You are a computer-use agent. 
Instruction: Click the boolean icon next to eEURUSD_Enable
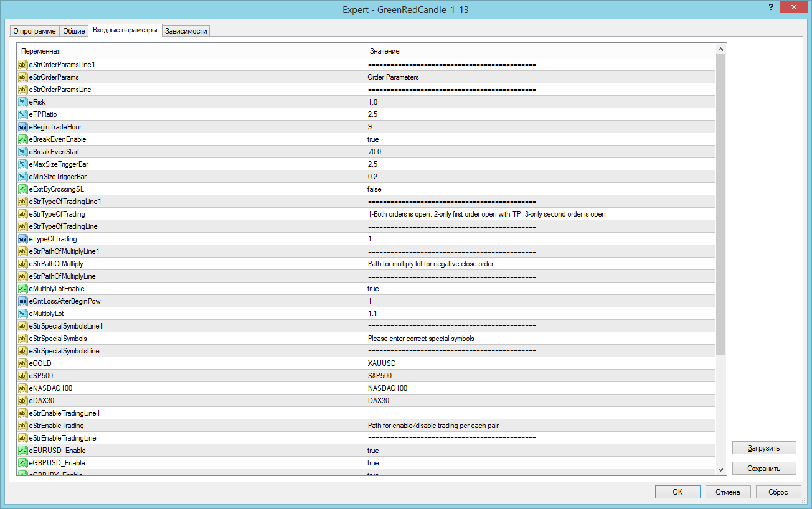pos(22,451)
